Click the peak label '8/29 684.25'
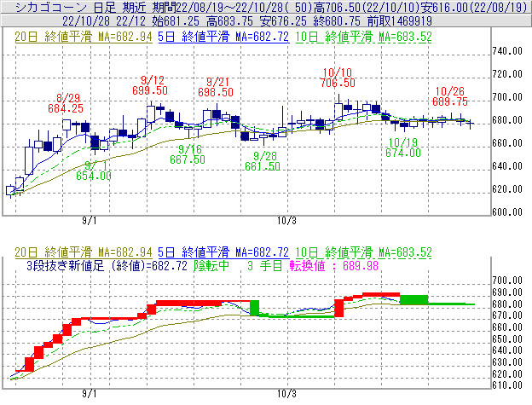The height and width of the screenshot is (405, 532). coord(66,103)
